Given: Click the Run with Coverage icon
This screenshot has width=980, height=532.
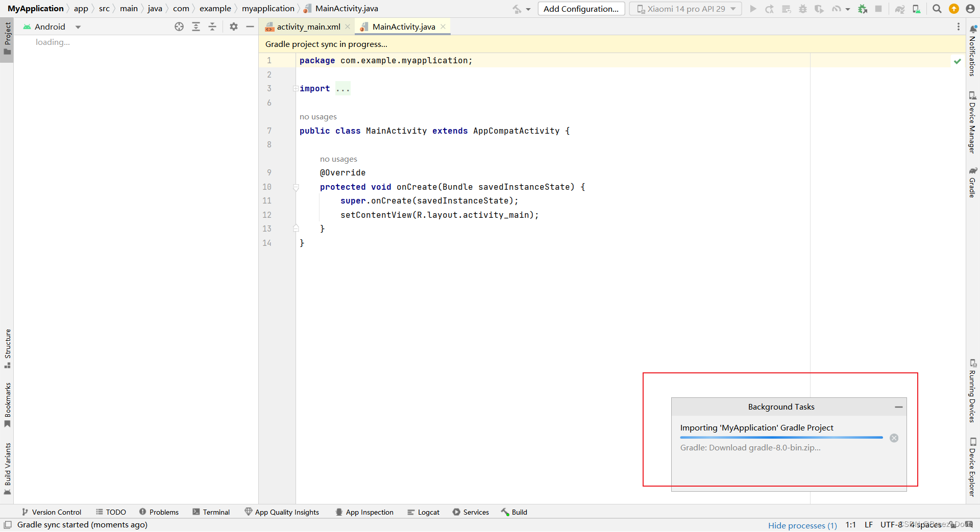Looking at the screenshot, I should coord(819,9).
